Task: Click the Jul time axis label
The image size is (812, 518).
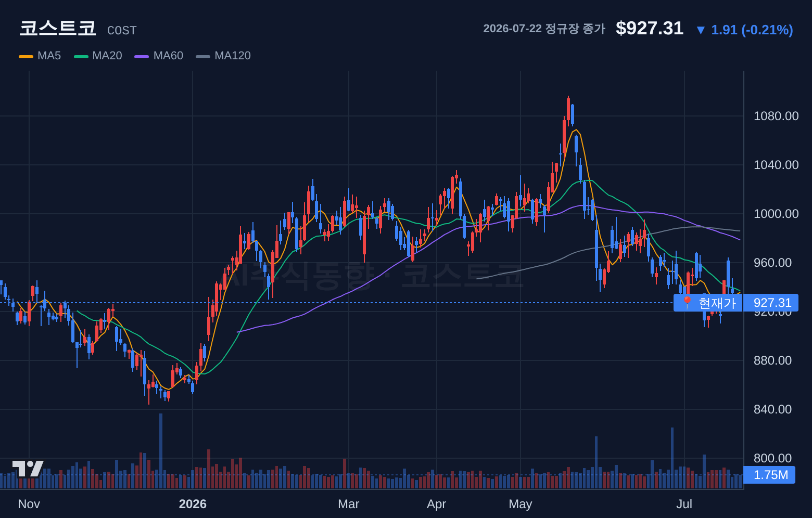Action: pos(684,504)
